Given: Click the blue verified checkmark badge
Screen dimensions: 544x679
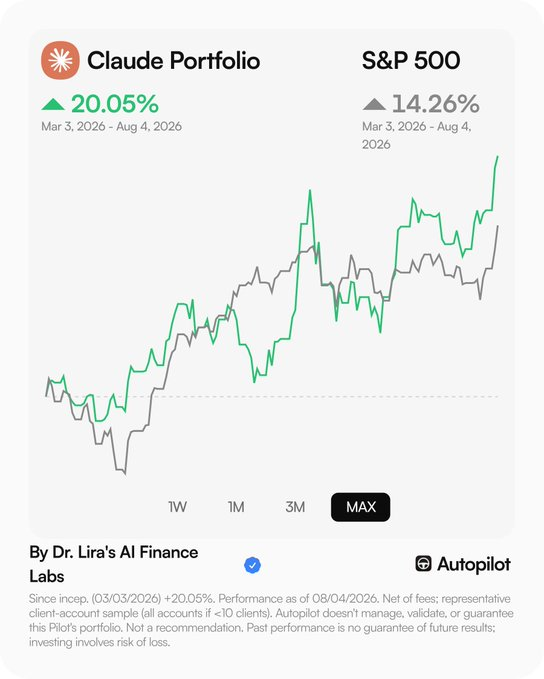Looking at the screenshot, I should [253, 565].
